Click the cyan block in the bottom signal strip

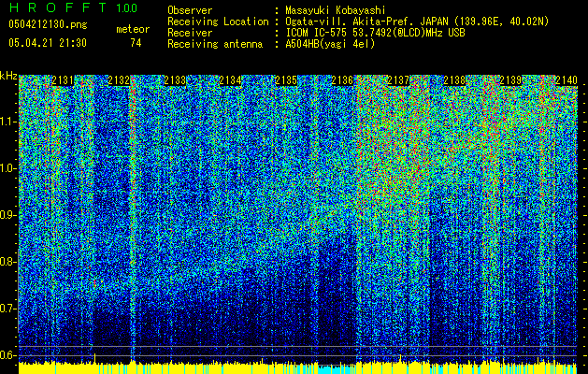pyautogui.click(x=337, y=369)
